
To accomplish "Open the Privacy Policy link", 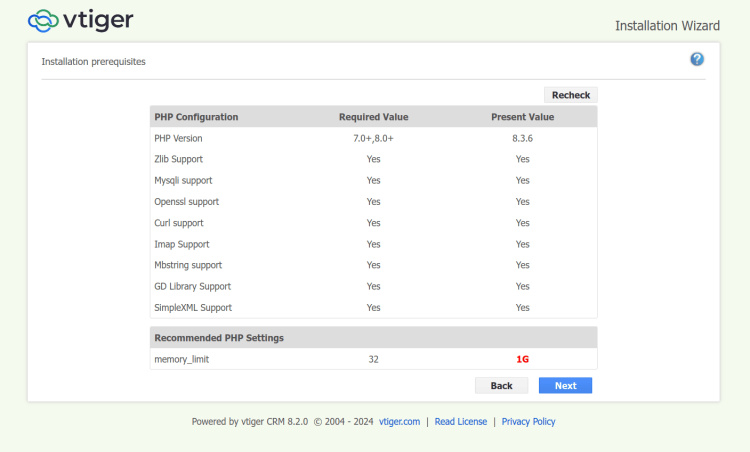I will point(528,422).
